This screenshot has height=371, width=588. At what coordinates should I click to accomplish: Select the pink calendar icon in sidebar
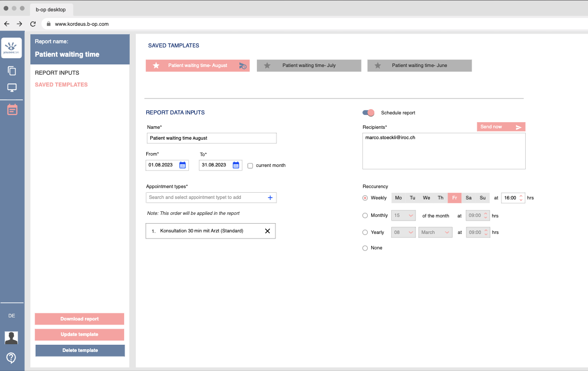point(12,109)
